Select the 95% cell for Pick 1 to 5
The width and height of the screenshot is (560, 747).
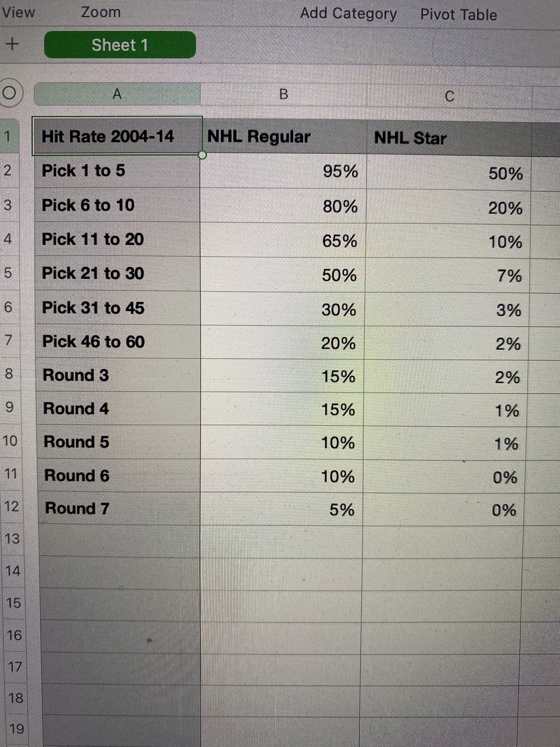(283, 171)
